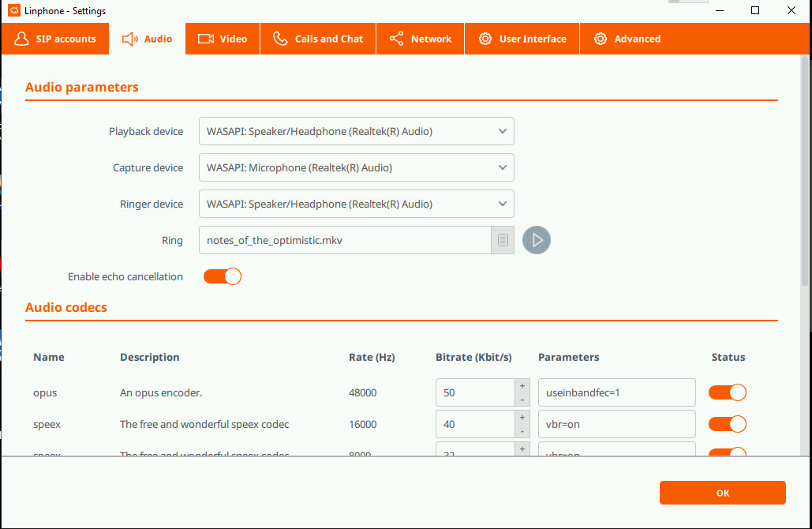
Task: Open the Network settings tab
Action: point(420,39)
